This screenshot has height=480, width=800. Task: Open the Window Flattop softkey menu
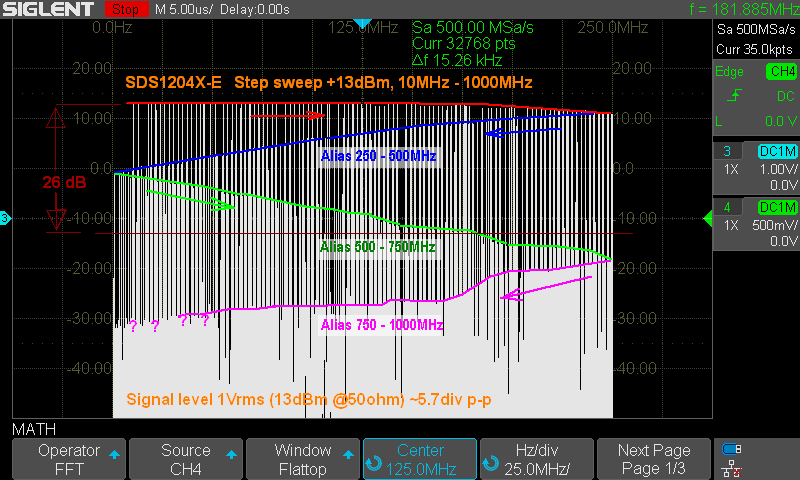[x=303, y=459]
